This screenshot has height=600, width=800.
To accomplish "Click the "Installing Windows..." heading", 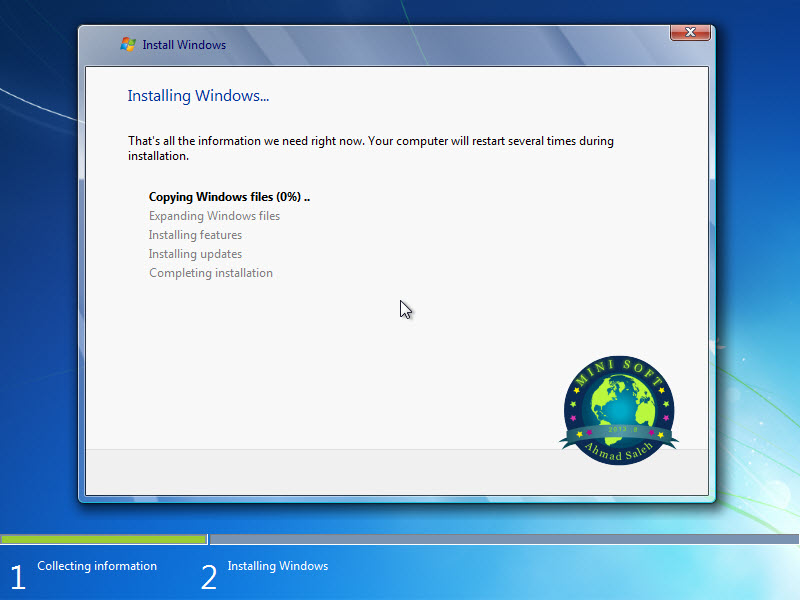I will tap(198, 96).
